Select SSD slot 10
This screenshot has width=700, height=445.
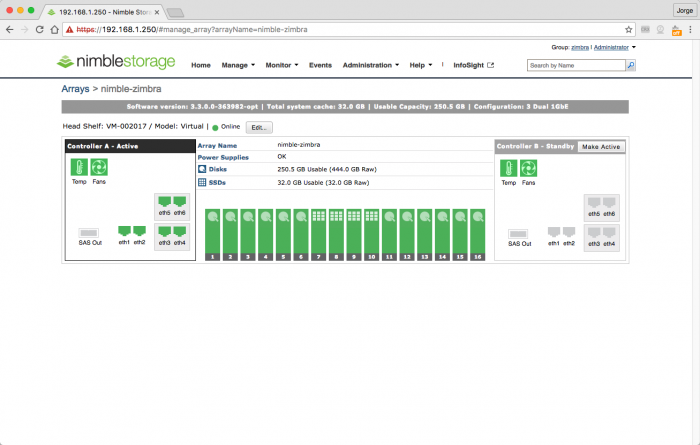[371, 234]
